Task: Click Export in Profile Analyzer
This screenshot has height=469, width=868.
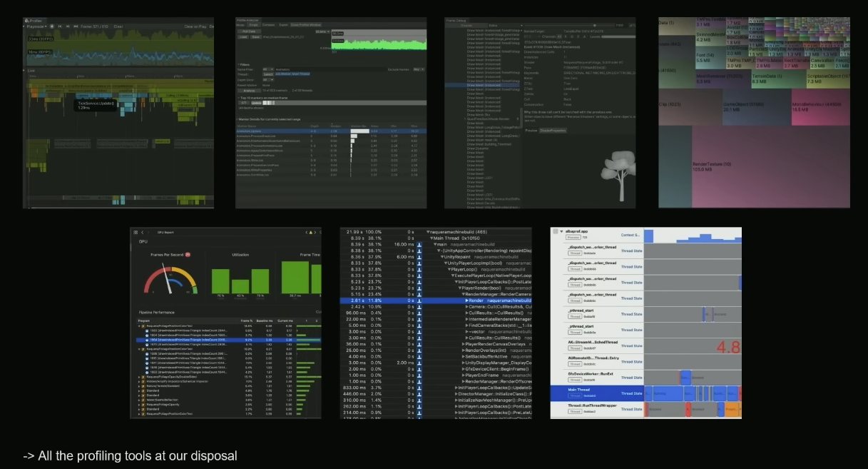Action: 283,24
